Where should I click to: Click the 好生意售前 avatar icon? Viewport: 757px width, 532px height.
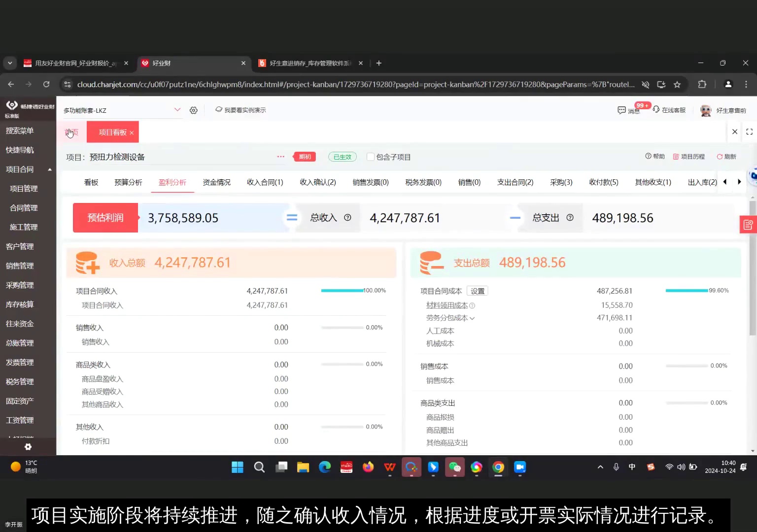[706, 110]
